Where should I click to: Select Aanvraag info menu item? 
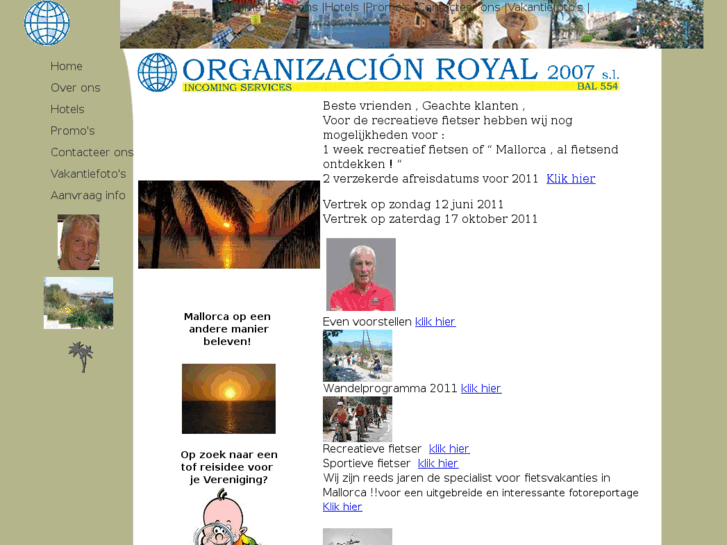click(88, 195)
